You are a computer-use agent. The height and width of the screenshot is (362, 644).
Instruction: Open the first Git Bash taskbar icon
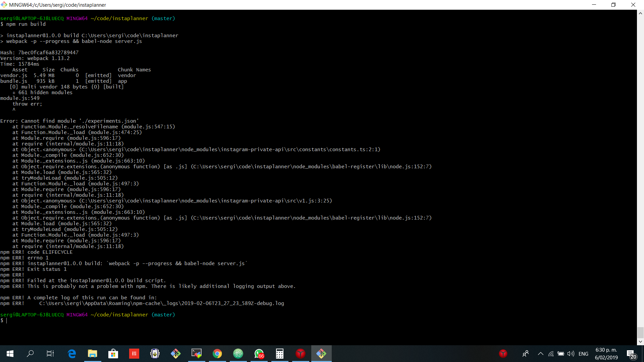[176, 354]
